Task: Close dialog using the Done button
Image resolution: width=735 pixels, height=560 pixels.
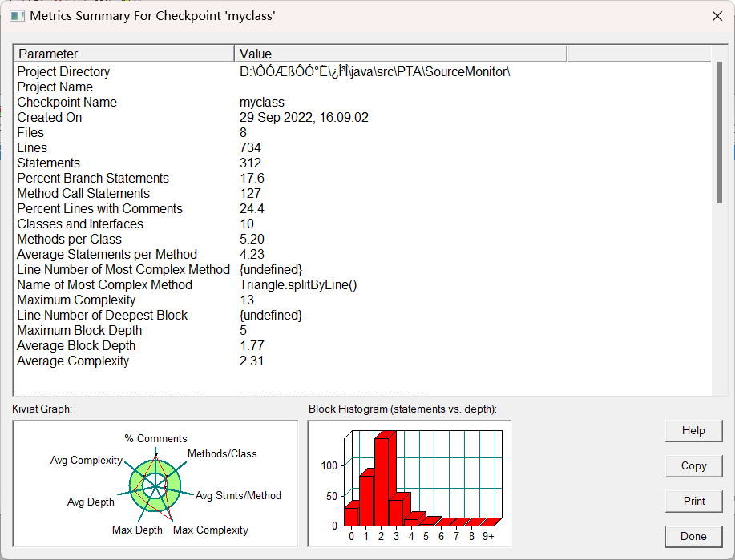Action: tap(693, 536)
